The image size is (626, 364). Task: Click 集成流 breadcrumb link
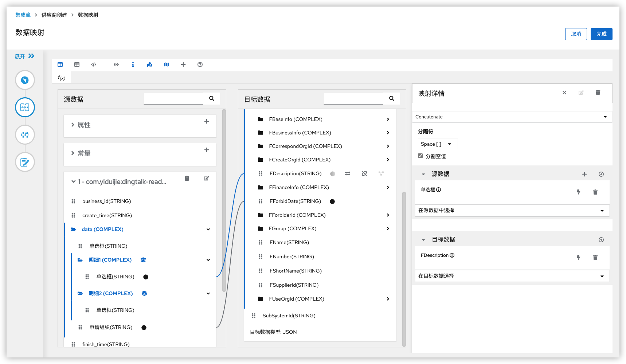23,15
